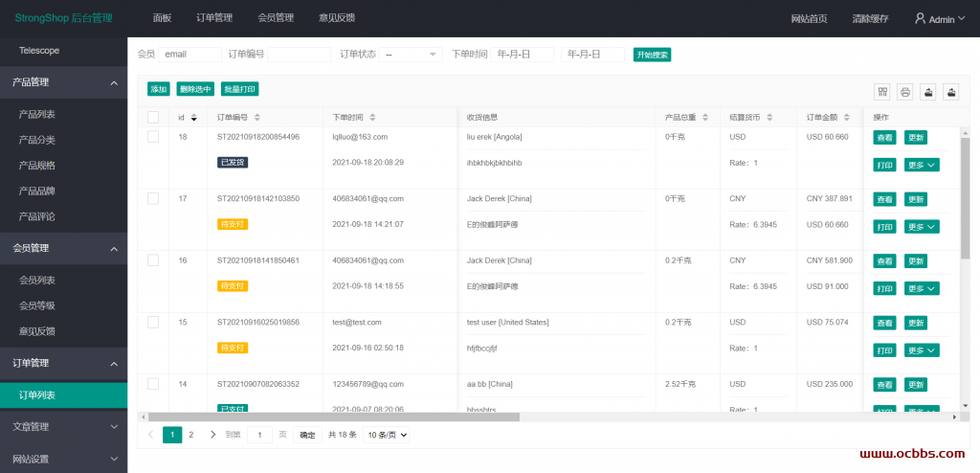The image size is (980, 473).
Task: Click the 开始搜索 search button
Action: [x=652, y=55]
